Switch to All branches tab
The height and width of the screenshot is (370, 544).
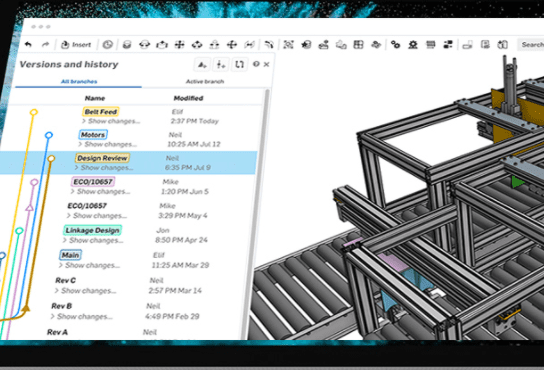pyautogui.click(x=79, y=81)
